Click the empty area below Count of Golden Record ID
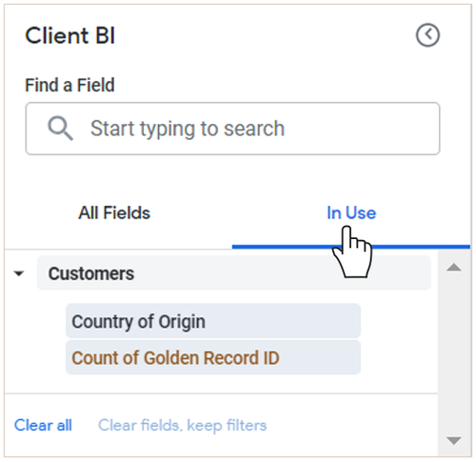Viewport: 476px width, 462px height. tap(221, 384)
